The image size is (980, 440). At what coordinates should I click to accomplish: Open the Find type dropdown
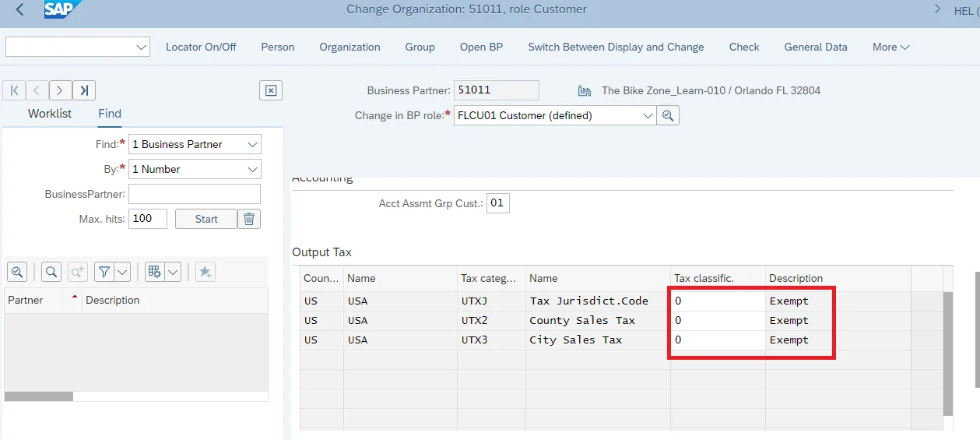pos(252,144)
